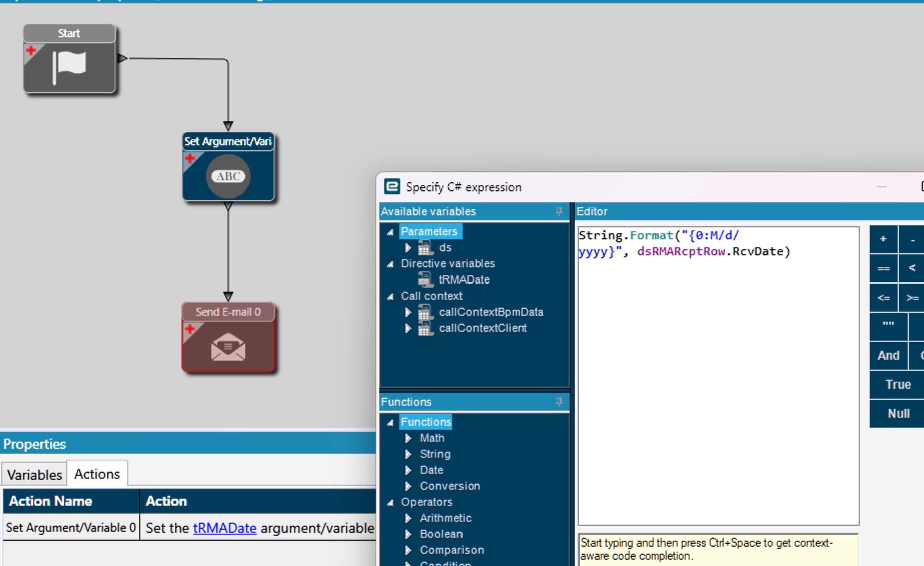Click the red plus on Send E-mail node
Viewport: 924px width, 566px height.
[190, 329]
